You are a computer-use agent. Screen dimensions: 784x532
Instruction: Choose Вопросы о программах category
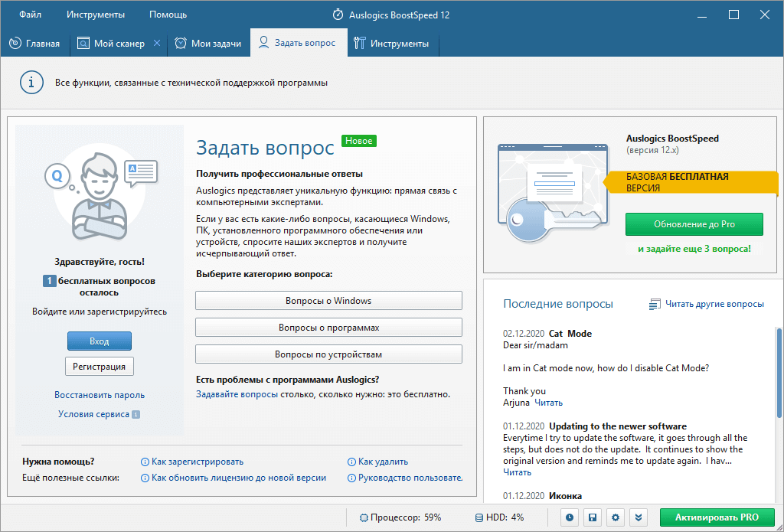point(328,328)
